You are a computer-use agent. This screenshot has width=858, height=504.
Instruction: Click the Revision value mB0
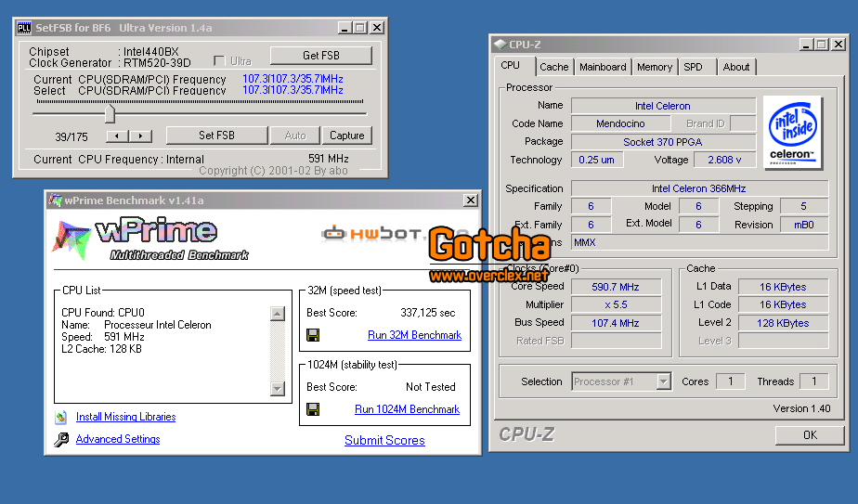(804, 225)
